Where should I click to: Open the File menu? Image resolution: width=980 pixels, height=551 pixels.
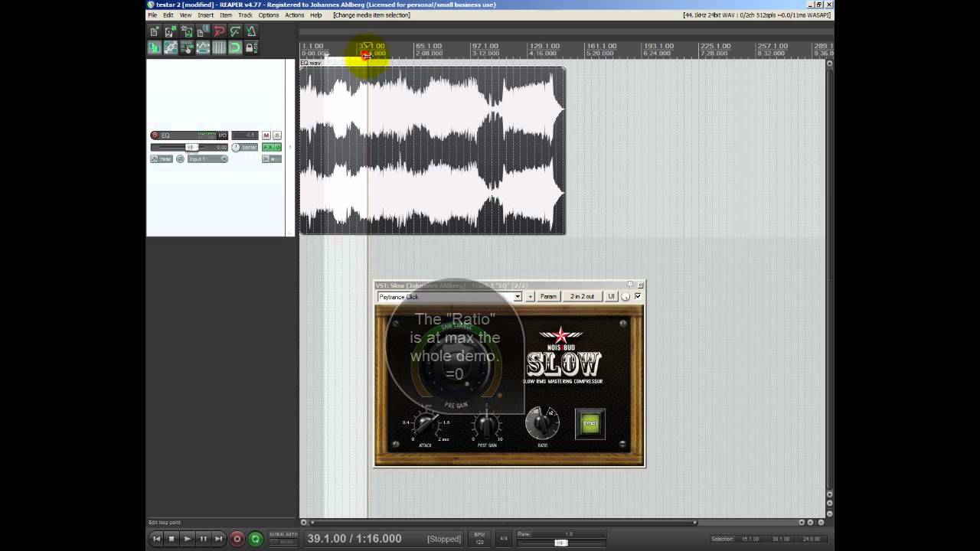[152, 15]
